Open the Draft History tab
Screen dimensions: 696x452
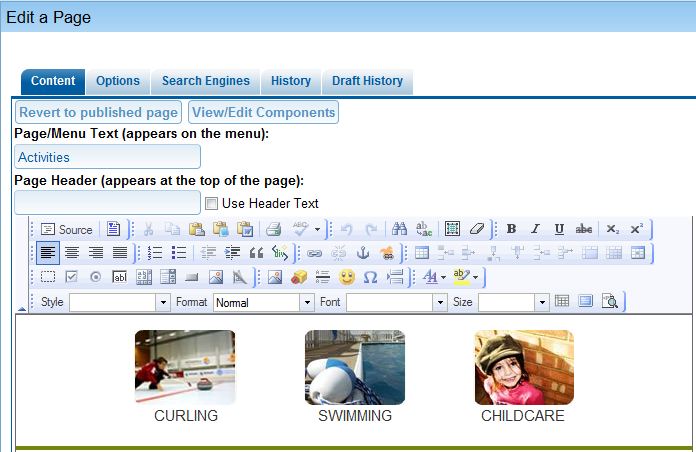(366, 81)
